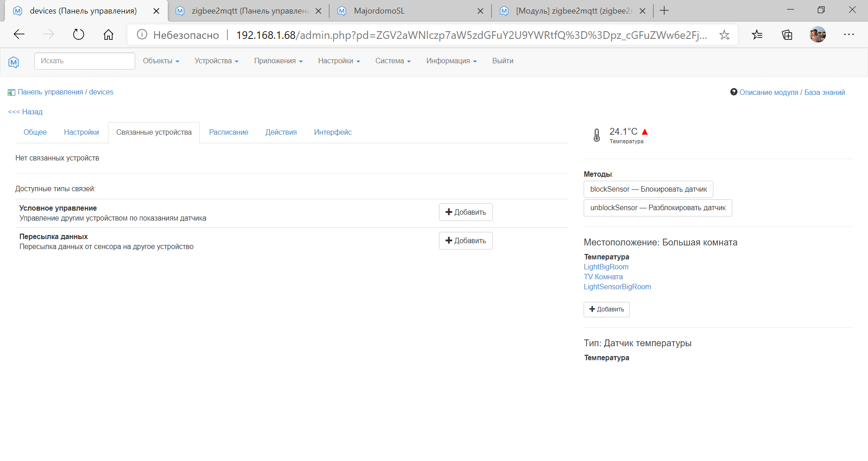Select the Связанные устройства tab
The height and width of the screenshot is (461, 868).
tap(154, 132)
